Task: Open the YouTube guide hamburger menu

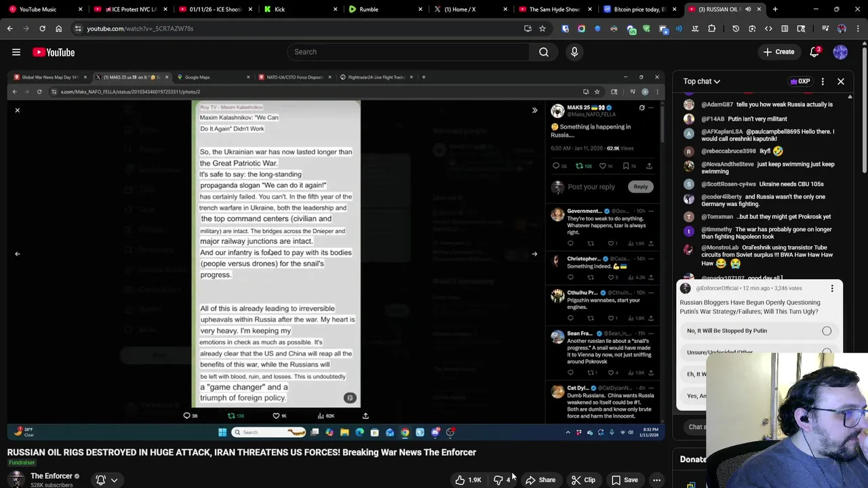Action: 16,52
